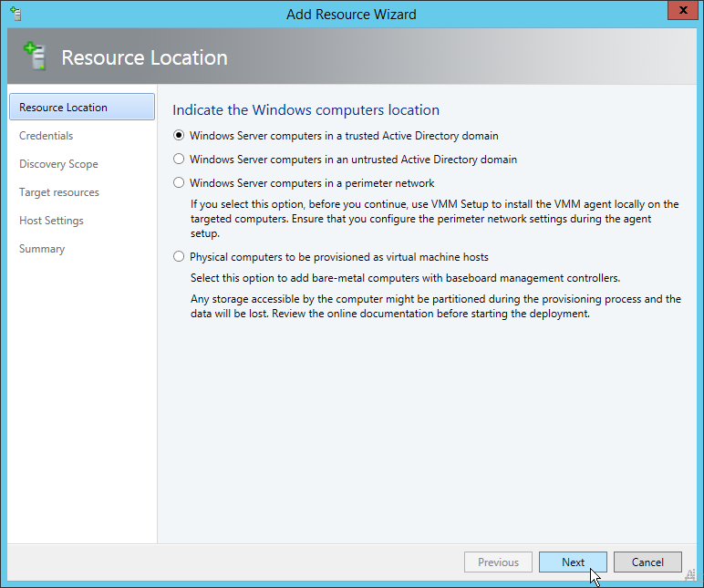Viewport: 704px width, 588px height.
Task: Click the resize grip at window corner
Action: coord(690,575)
